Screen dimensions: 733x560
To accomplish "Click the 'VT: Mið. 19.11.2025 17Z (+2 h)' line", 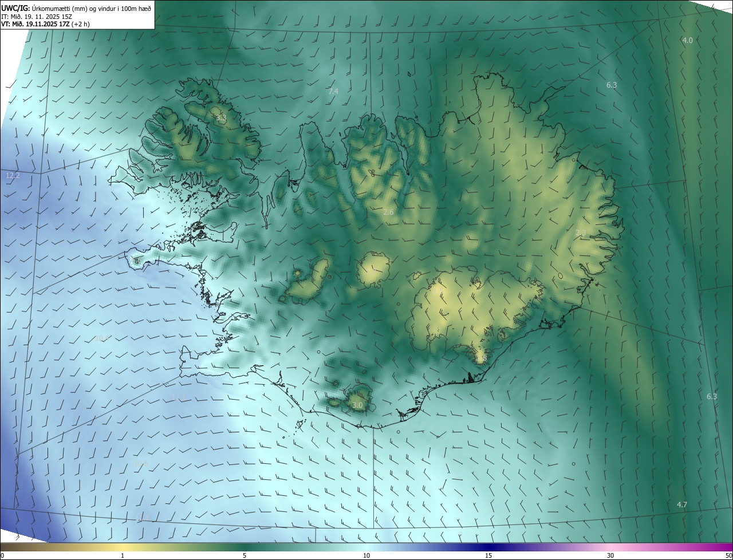I will click(x=45, y=24).
